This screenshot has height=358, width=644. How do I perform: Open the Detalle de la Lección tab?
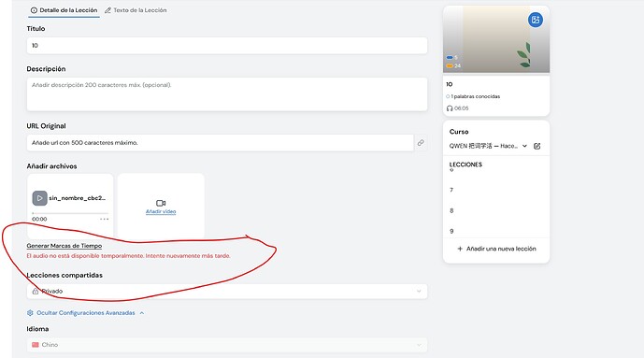(x=64, y=10)
